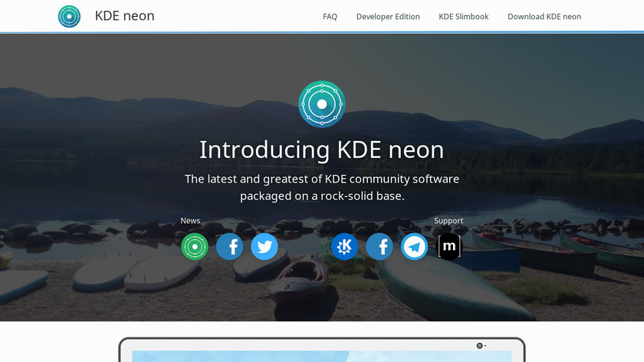Open the Facebook icon under News
644x362 pixels.
click(229, 246)
